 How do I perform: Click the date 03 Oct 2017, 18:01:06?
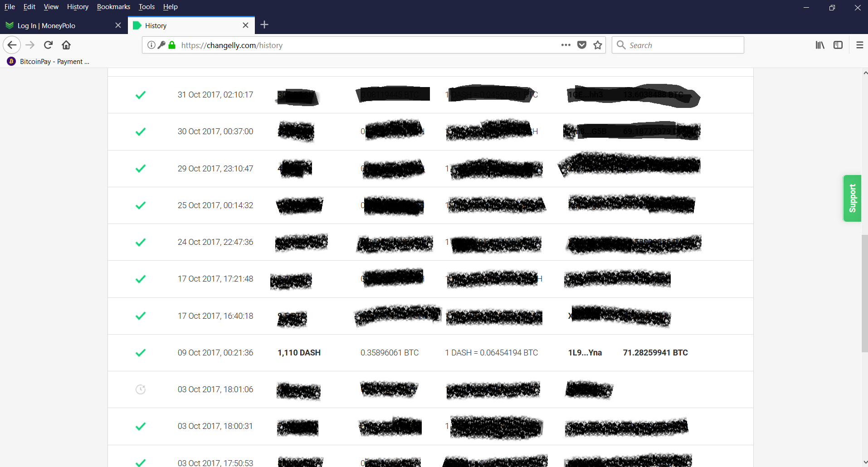coord(215,389)
